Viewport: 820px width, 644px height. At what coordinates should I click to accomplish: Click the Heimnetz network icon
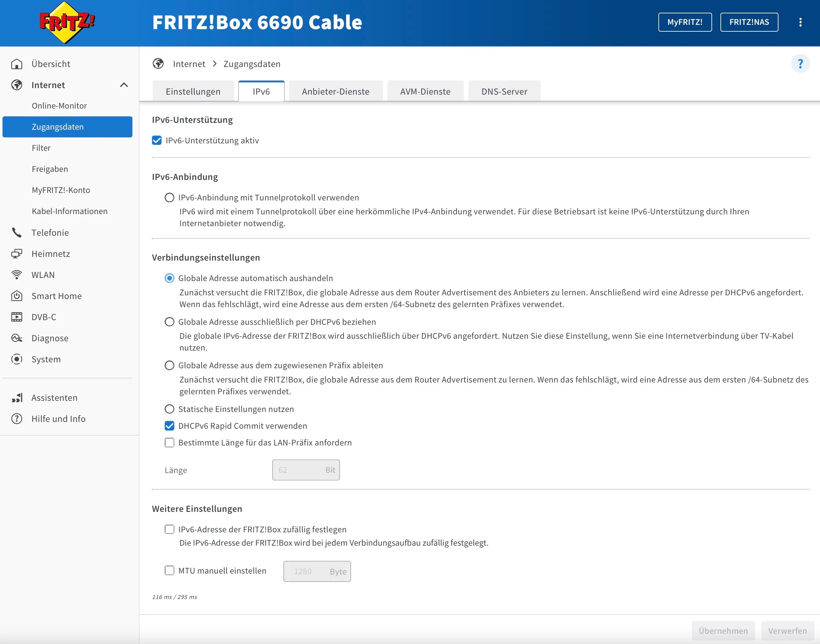[x=16, y=254]
